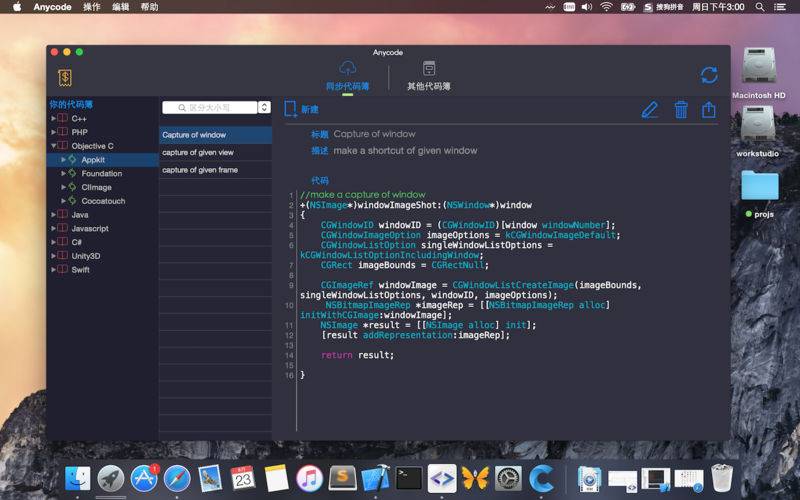Open the Notification Center icon
Viewport: 800px width, 500px height.
pos(780,7)
